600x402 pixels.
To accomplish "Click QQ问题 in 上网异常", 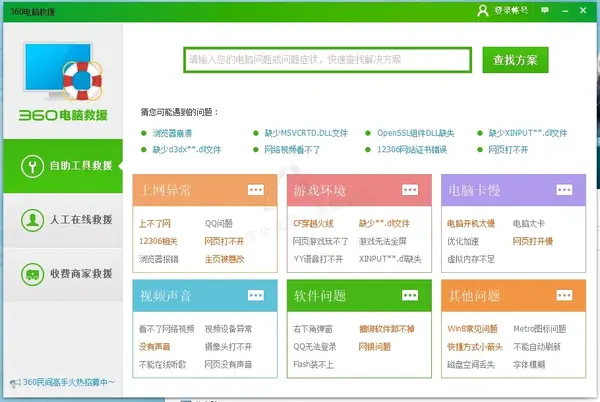I will click(x=218, y=223).
